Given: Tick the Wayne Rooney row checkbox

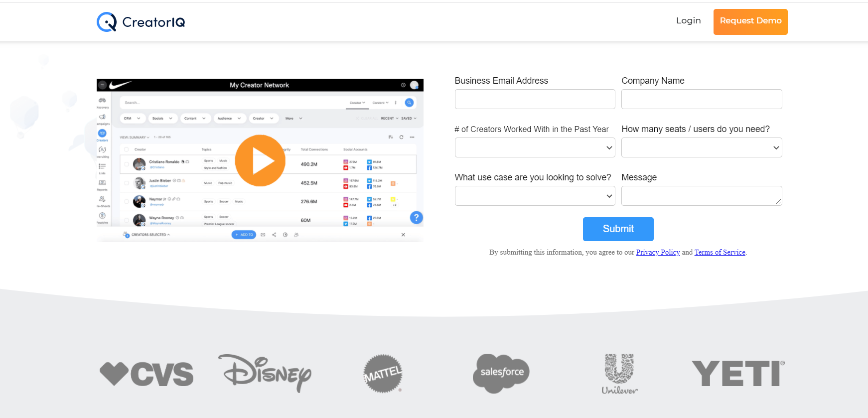Looking at the screenshot, I should tap(127, 220).
